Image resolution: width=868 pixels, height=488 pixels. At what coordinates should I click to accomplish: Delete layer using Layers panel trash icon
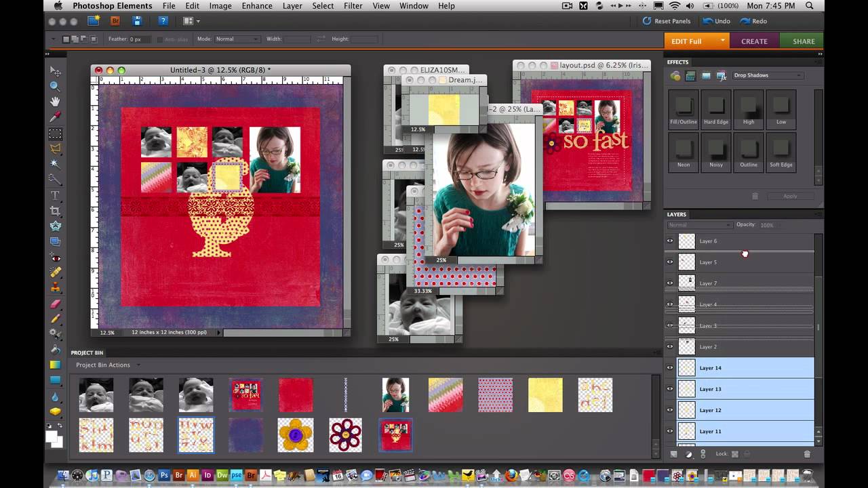(x=807, y=454)
